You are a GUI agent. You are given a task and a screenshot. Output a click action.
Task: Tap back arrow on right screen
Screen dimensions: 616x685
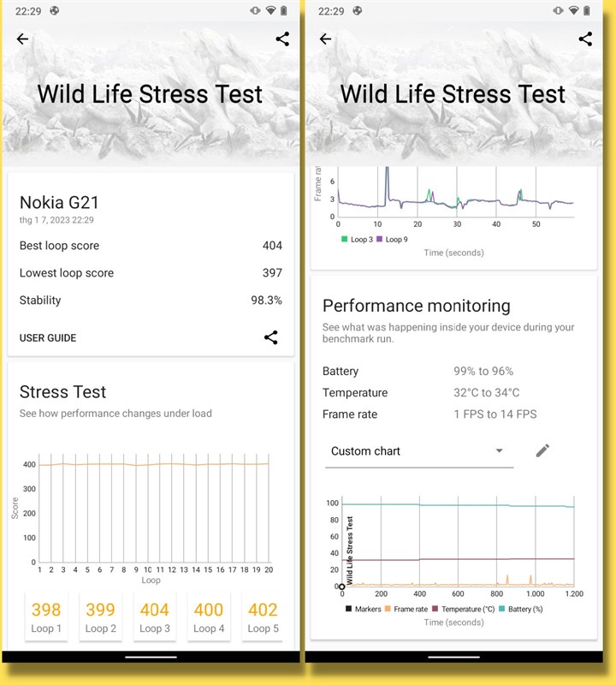[325, 39]
